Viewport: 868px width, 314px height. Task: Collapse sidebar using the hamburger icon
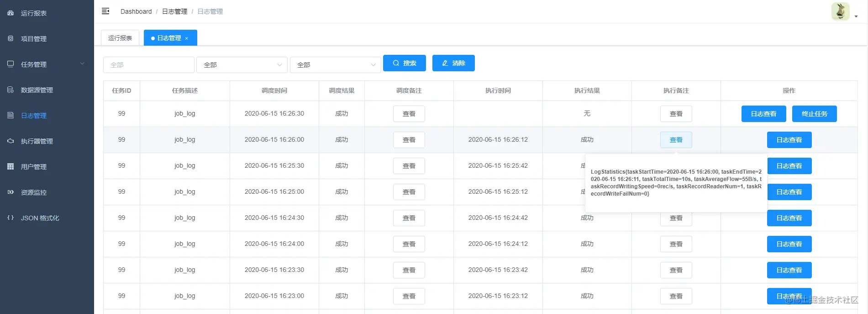[105, 11]
